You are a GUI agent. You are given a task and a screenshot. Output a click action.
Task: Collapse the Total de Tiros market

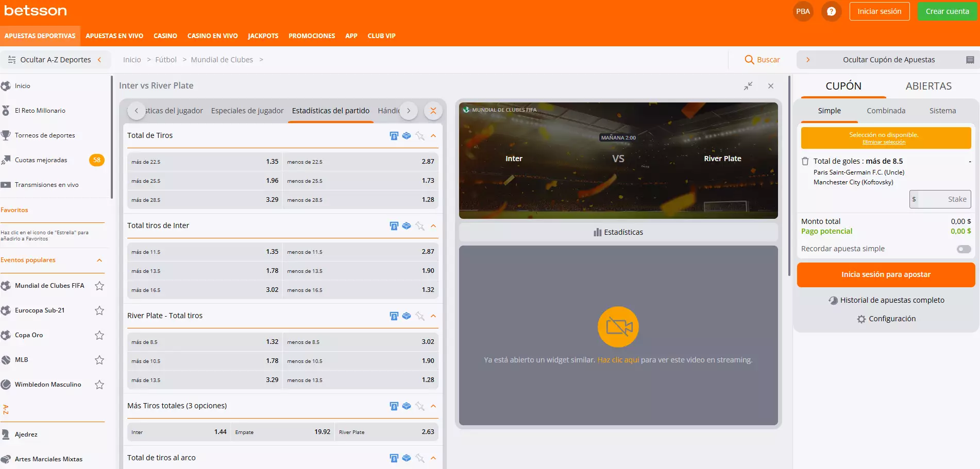(433, 136)
